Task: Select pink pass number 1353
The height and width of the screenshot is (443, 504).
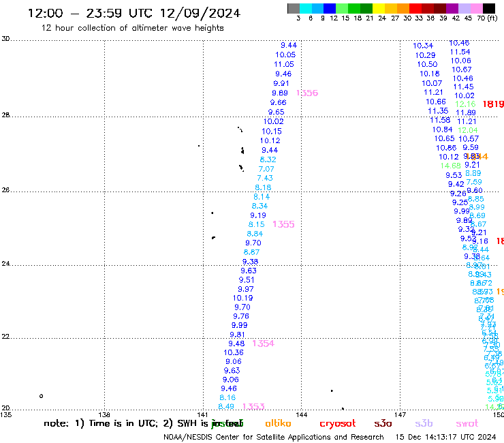Action: pos(253,407)
